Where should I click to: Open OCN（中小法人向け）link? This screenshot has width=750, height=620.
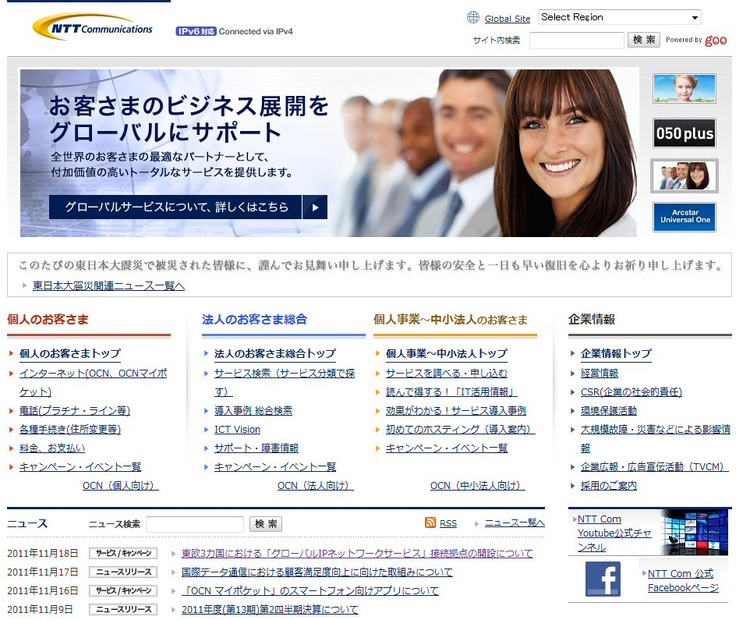pyautogui.click(x=478, y=486)
